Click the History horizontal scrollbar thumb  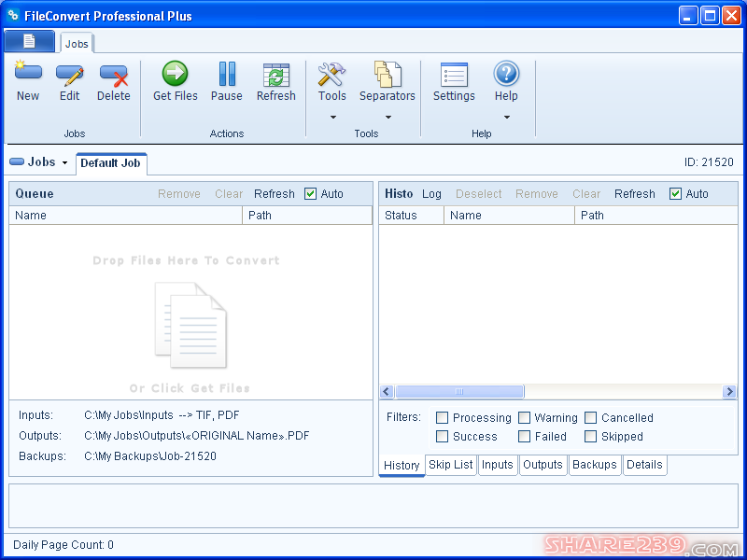459,391
